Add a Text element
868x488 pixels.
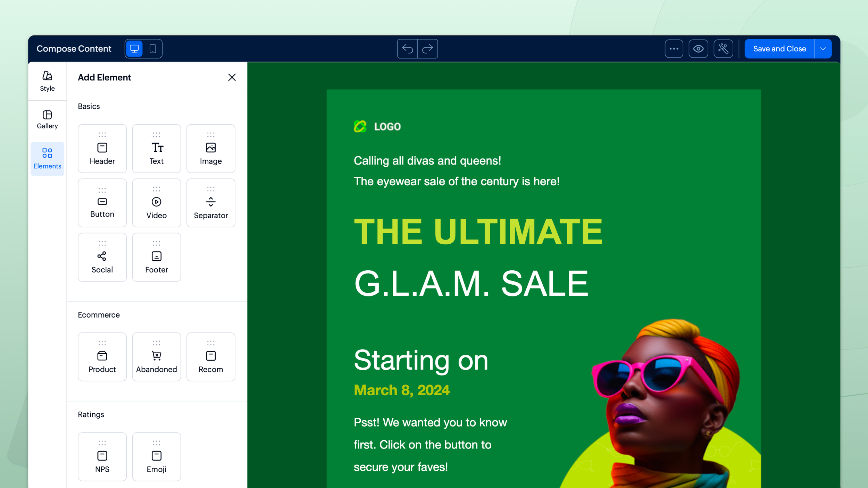point(157,149)
